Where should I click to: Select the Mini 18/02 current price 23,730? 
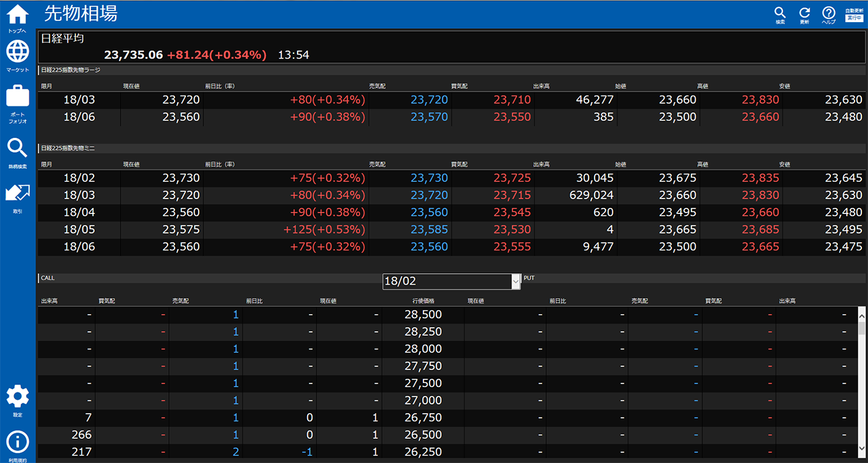click(x=181, y=178)
